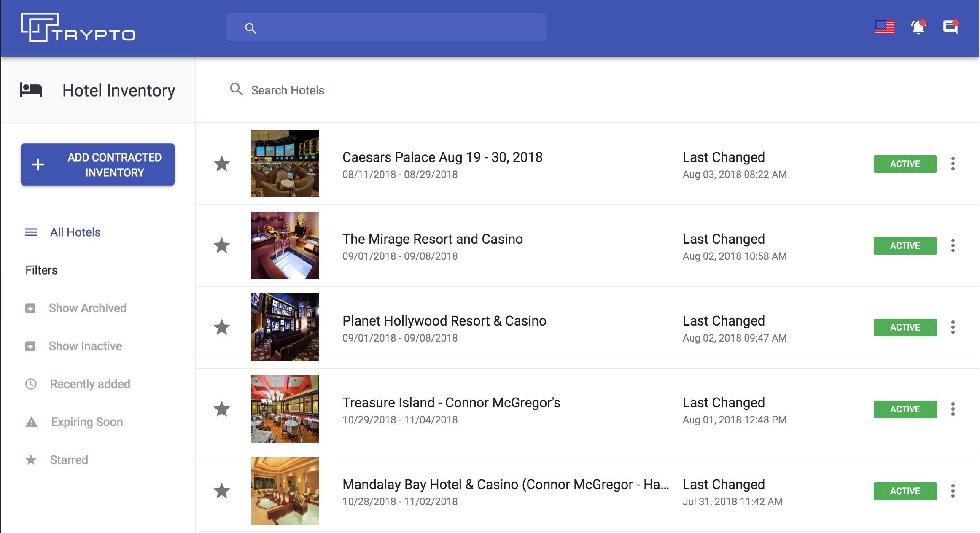Click the bed icon beside Hotel Inventory
The image size is (980, 533).
pyautogui.click(x=31, y=90)
